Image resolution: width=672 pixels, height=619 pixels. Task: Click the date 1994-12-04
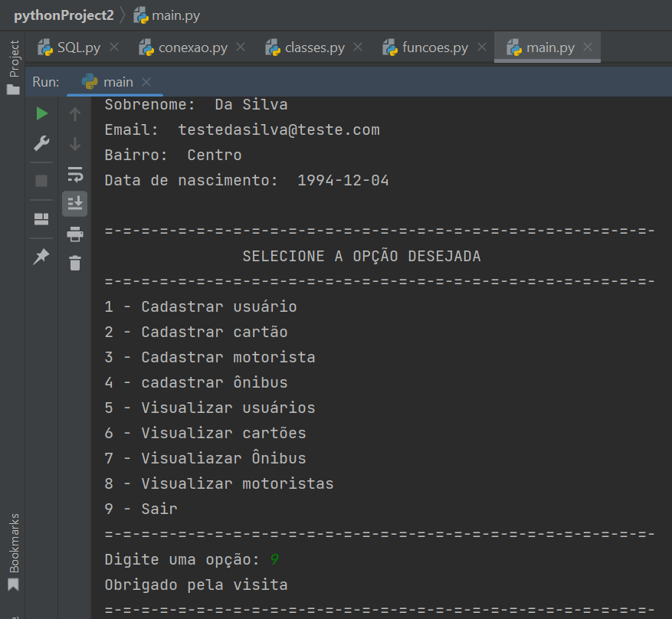pos(343,180)
